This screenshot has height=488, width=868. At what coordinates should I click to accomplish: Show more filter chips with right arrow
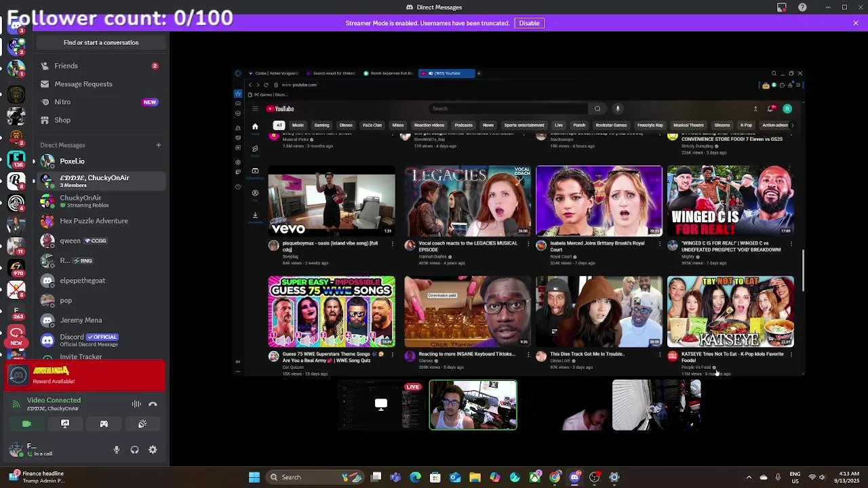[x=792, y=125]
